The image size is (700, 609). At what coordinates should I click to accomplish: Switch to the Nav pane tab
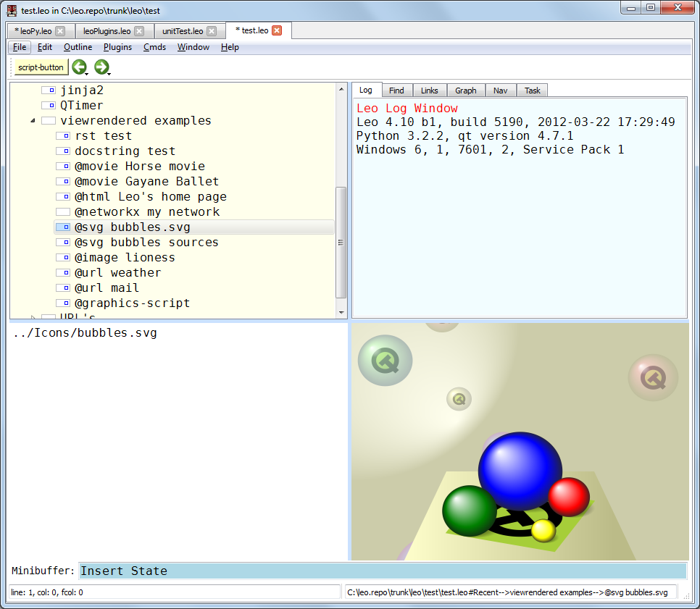pos(501,91)
